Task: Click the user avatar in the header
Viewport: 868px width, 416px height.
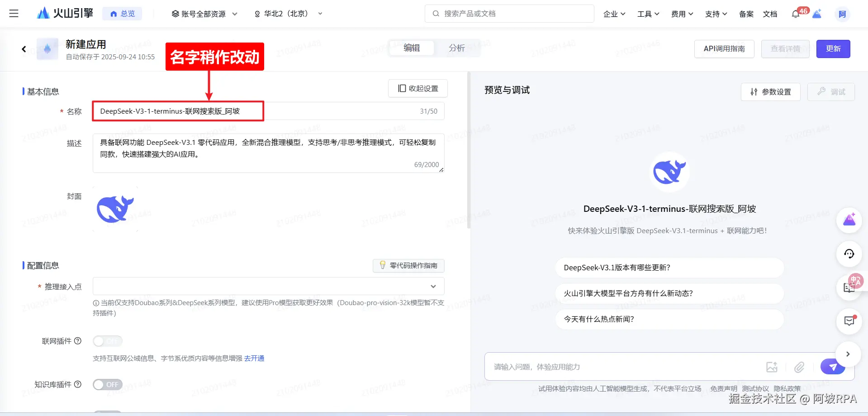Action: click(842, 14)
